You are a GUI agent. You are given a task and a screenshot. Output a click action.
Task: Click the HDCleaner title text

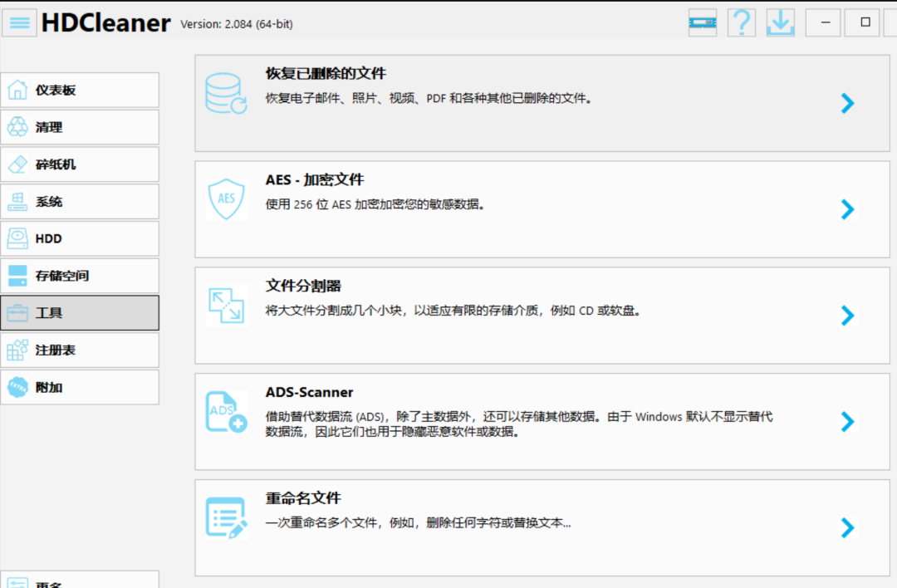pyautogui.click(x=105, y=23)
